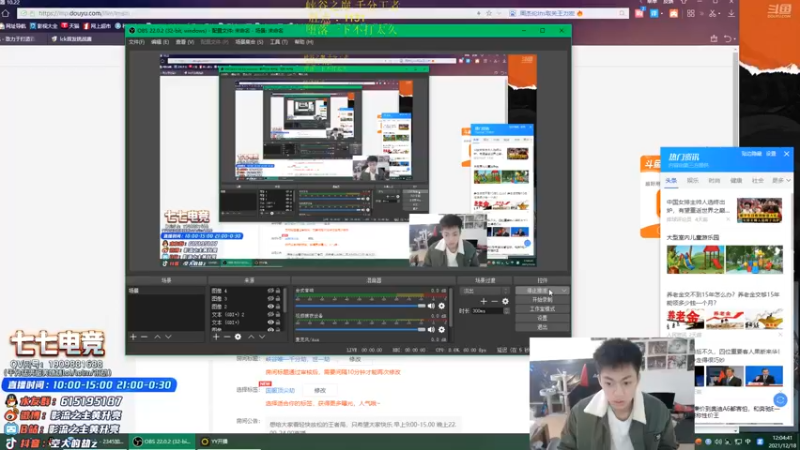Open settings gear for the first mixer channel
Screen dimensions: 800x450
(442, 306)
